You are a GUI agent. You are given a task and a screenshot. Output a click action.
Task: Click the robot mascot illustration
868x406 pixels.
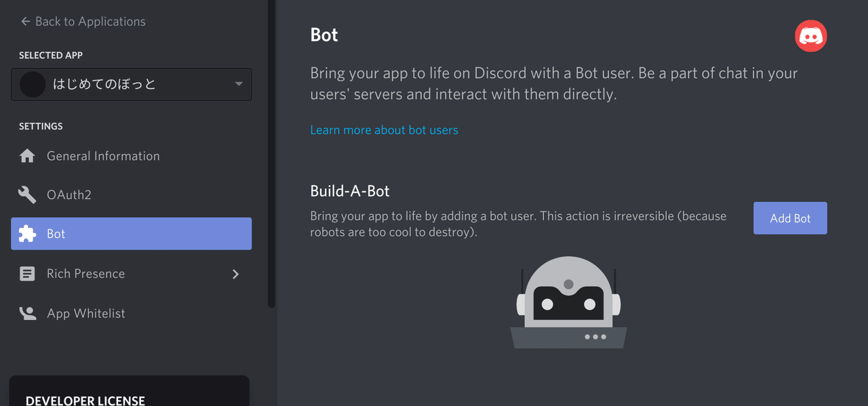tap(568, 302)
